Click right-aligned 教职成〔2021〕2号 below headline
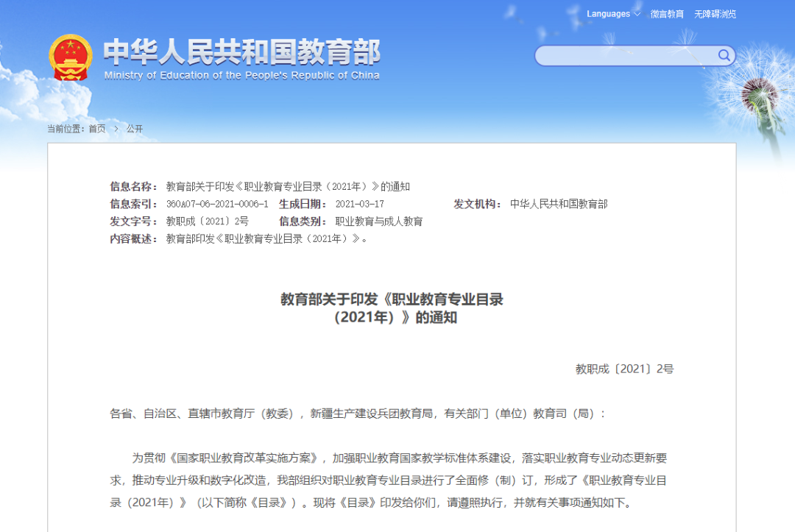 point(625,369)
